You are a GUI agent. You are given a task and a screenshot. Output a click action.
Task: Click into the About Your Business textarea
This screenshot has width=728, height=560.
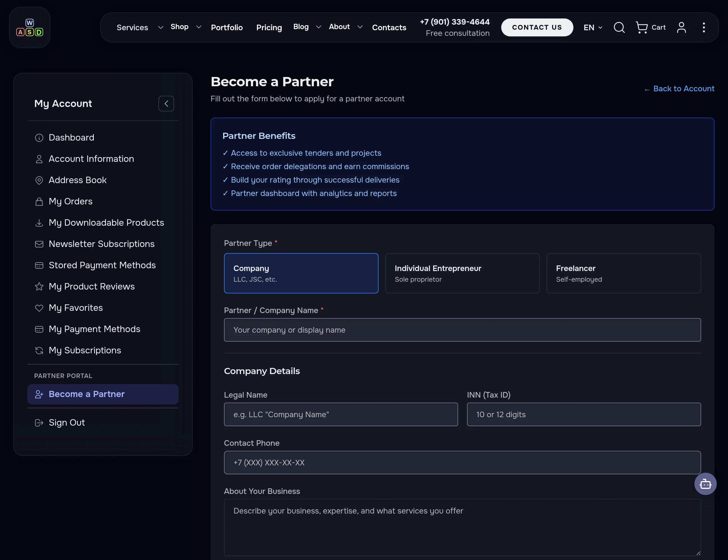pyautogui.click(x=462, y=528)
